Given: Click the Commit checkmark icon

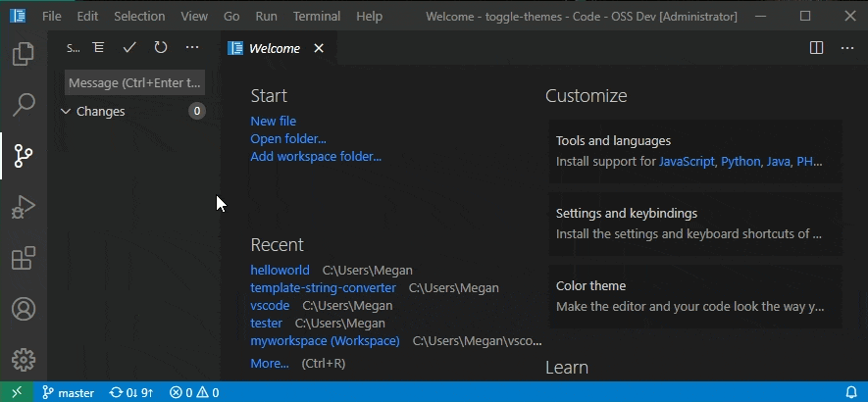Looking at the screenshot, I should point(129,48).
